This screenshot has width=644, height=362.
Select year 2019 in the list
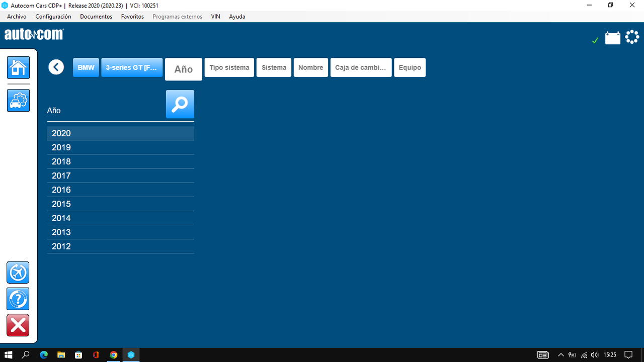(121, 147)
